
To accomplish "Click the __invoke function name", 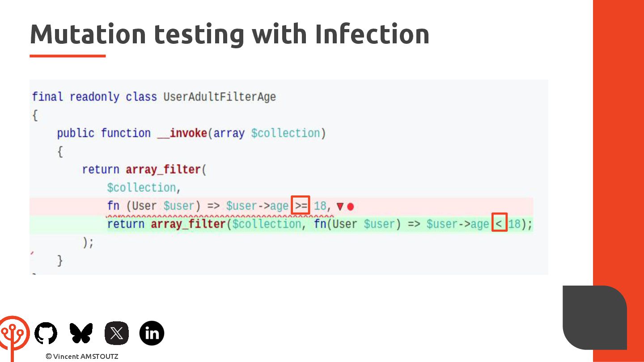I will [x=182, y=133].
